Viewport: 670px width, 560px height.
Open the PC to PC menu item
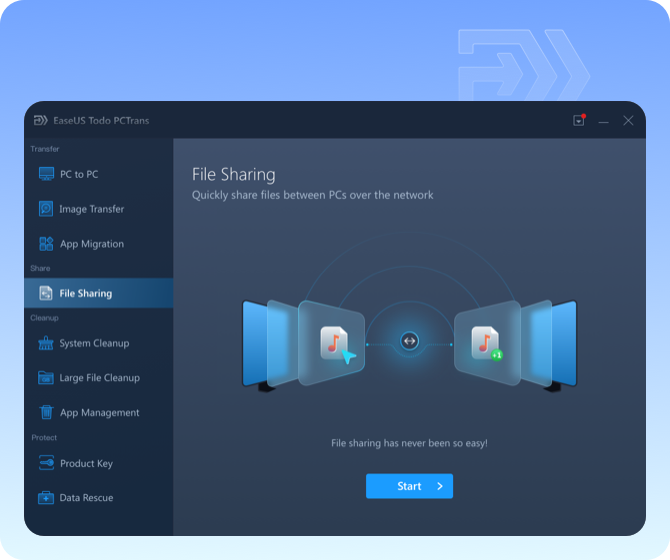(99, 174)
